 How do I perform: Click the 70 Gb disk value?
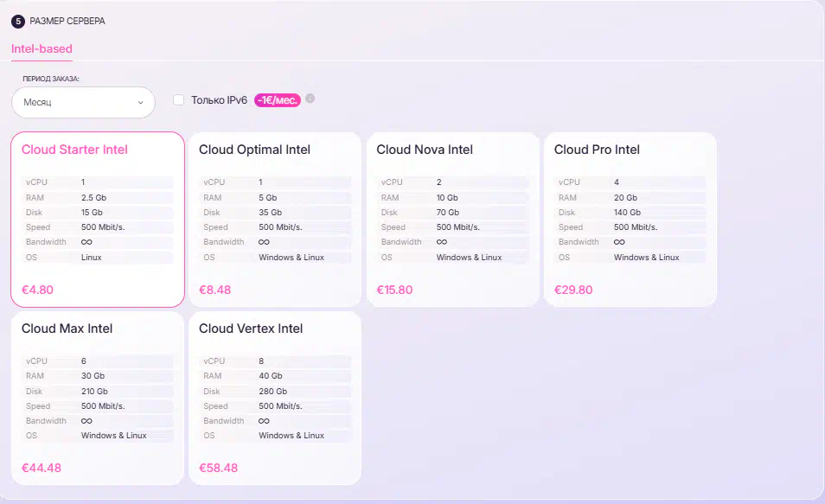tap(448, 213)
